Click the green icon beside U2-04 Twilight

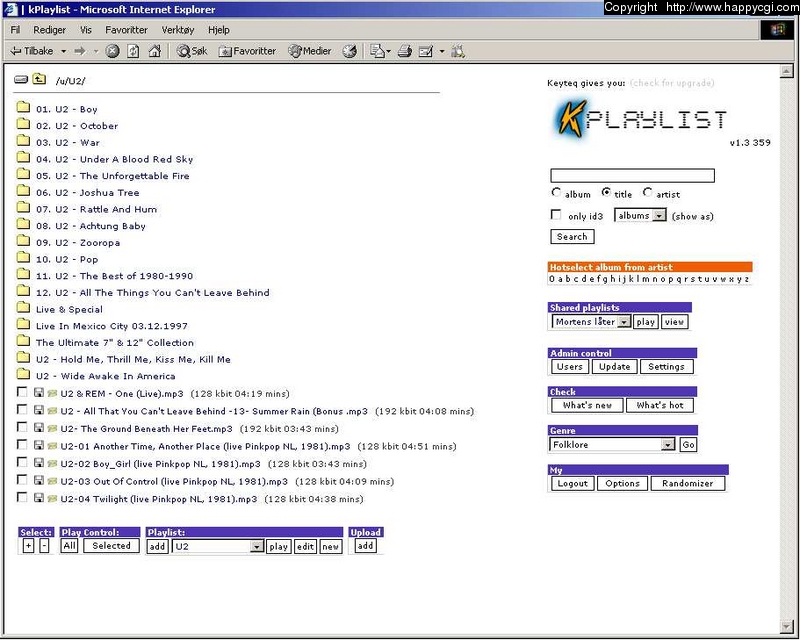52,499
